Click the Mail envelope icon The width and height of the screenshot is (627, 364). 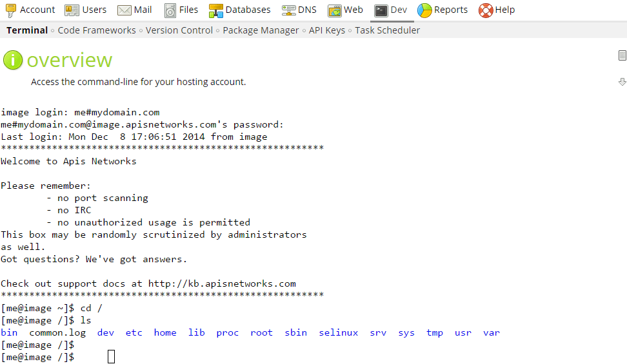point(124,10)
